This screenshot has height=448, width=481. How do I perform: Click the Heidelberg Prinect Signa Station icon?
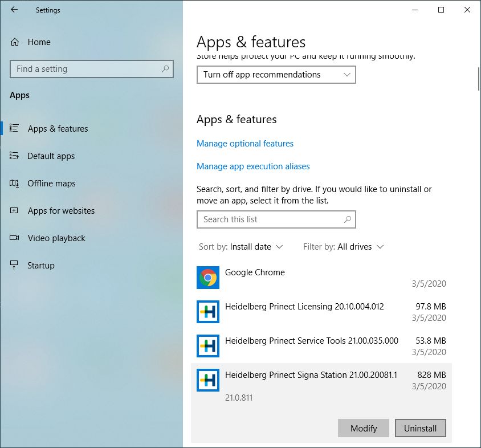208,380
